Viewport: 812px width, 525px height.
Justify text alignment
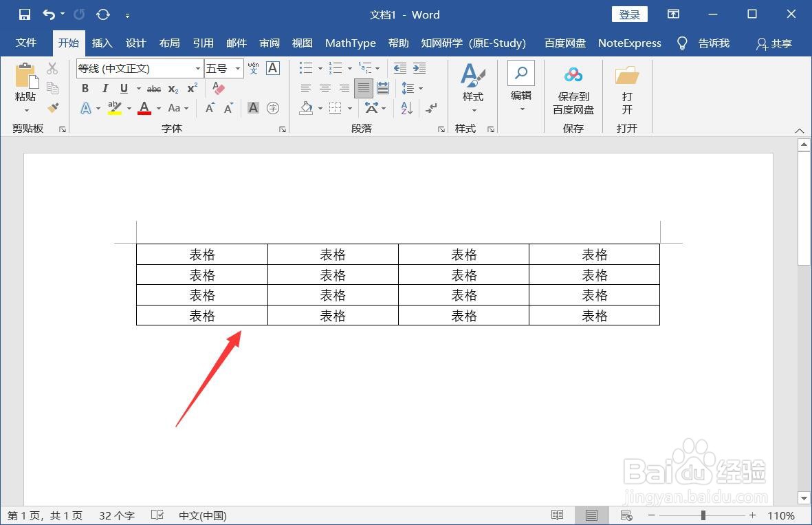click(x=364, y=88)
